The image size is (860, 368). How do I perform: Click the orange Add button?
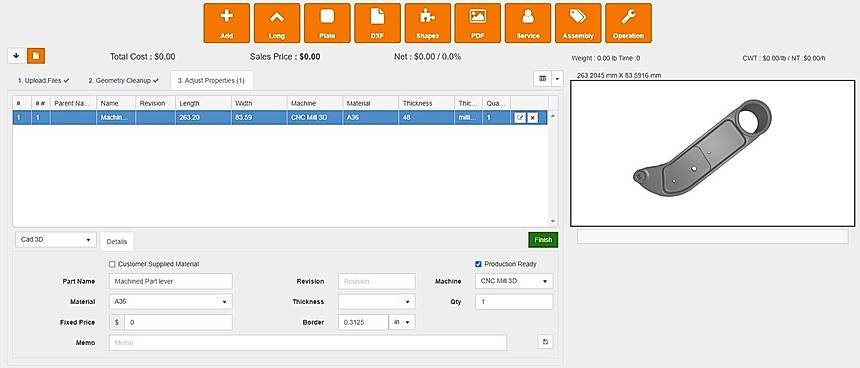coord(227,23)
